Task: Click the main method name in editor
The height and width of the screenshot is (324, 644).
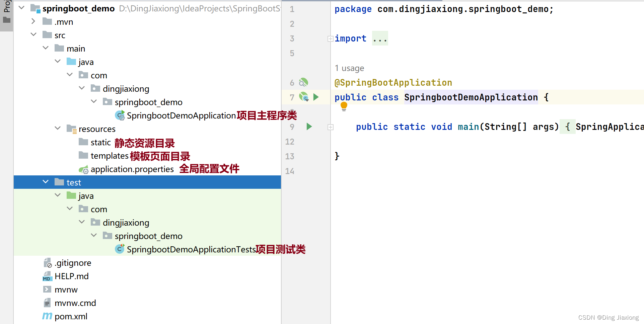Action: 468,127
